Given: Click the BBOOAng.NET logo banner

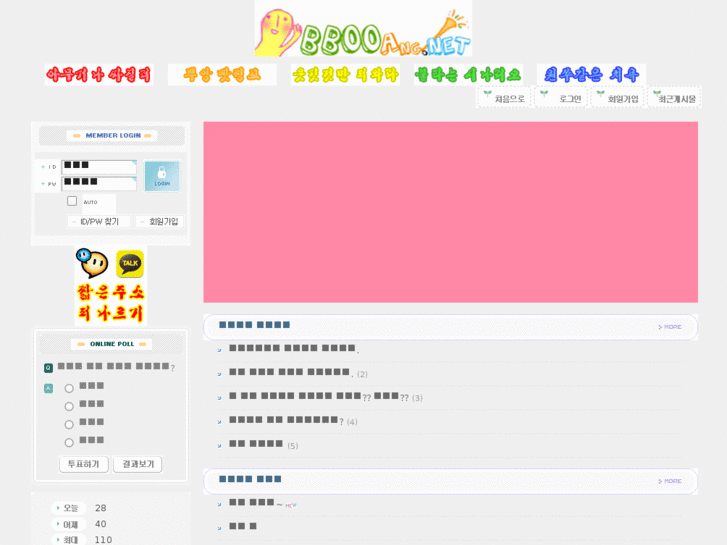Looking at the screenshot, I should tap(363, 29).
